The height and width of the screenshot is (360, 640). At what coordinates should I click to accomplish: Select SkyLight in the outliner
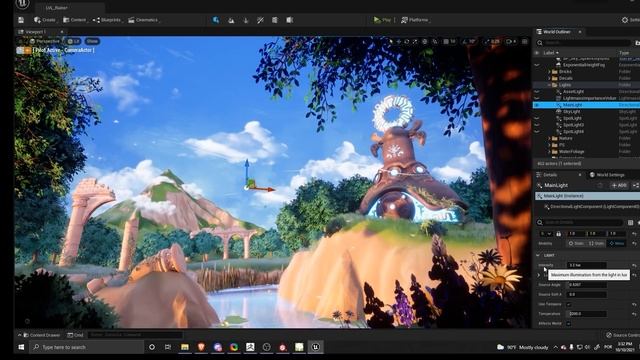tap(571, 112)
